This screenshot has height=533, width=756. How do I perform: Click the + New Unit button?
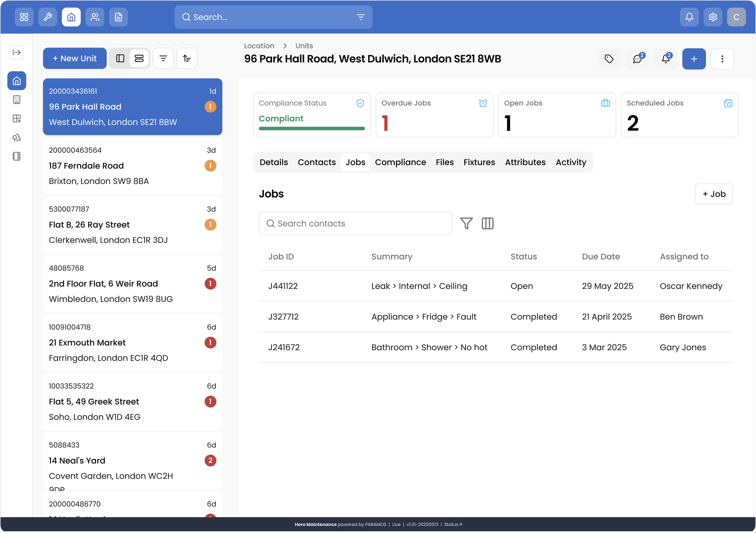[x=75, y=58]
